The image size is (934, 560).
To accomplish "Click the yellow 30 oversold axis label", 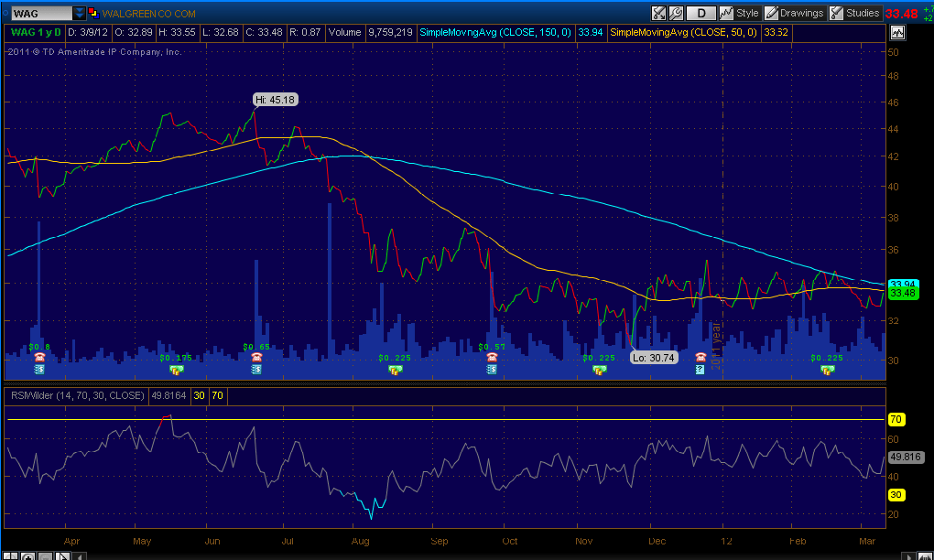I will pyautogui.click(x=896, y=495).
